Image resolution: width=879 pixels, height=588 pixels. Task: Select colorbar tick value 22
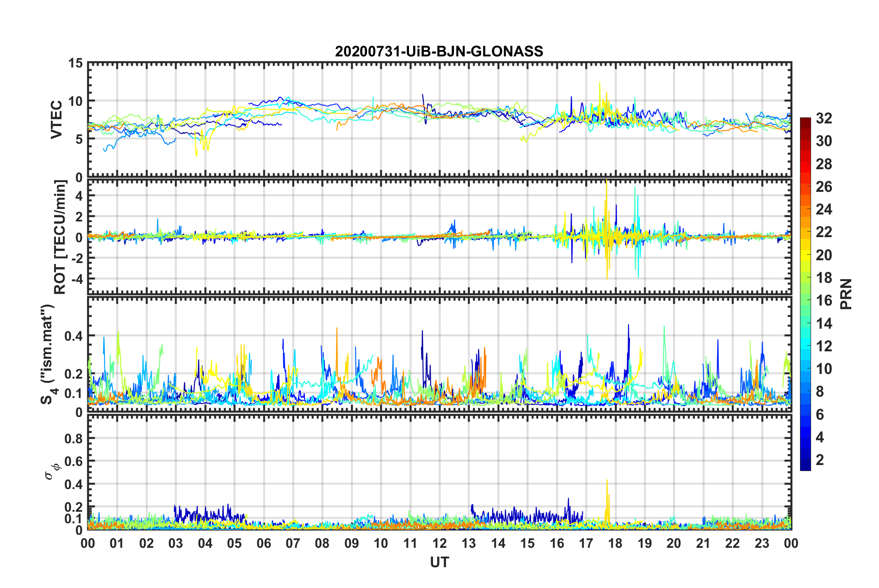pyautogui.click(x=824, y=232)
